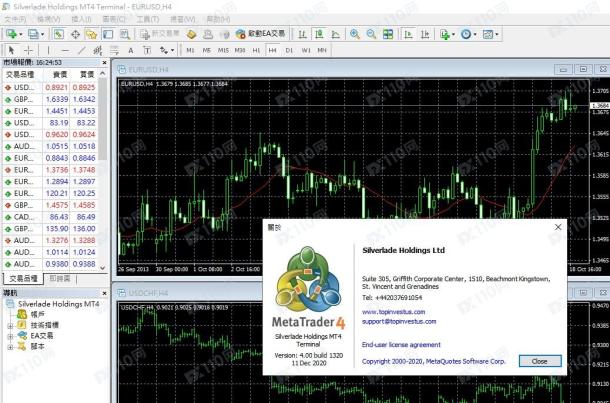The height and width of the screenshot is (403, 610).
Task: Open the 檢視(V) menu
Action: 49,19
